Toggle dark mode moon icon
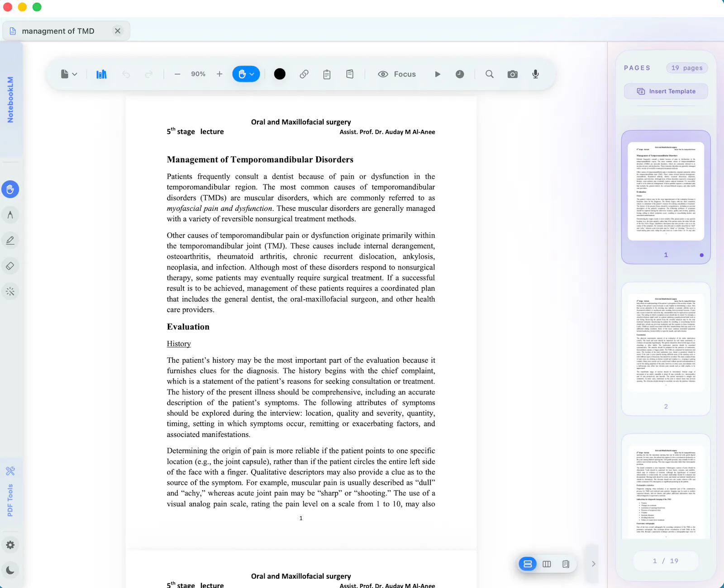 [x=10, y=570]
